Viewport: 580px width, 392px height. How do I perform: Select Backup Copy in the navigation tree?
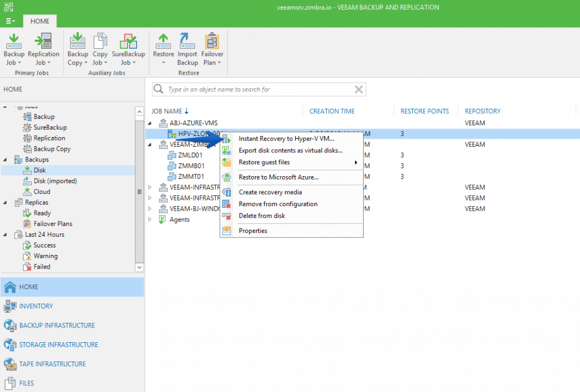click(52, 148)
